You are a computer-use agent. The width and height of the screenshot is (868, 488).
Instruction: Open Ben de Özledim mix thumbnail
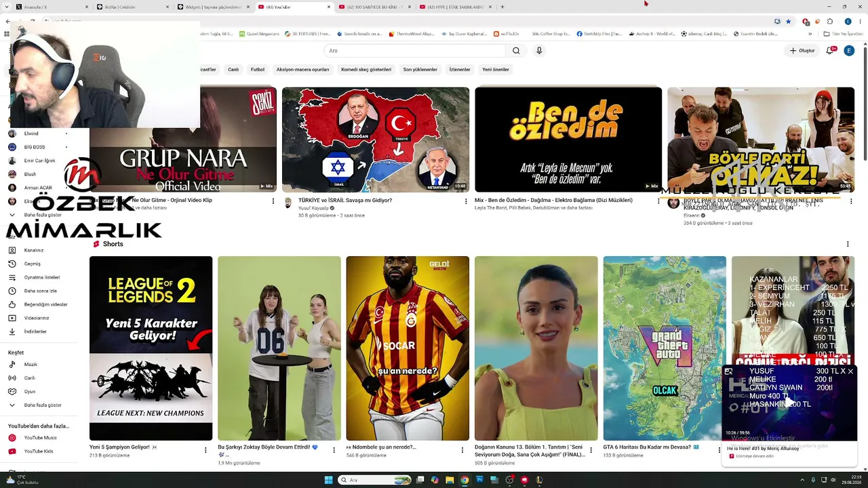pos(568,140)
